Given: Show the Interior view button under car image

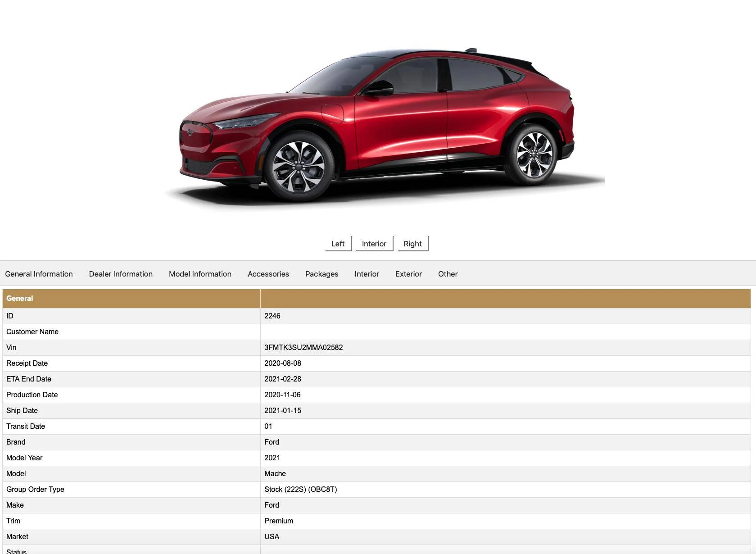Looking at the screenshot, I should [x=374, y=244].
